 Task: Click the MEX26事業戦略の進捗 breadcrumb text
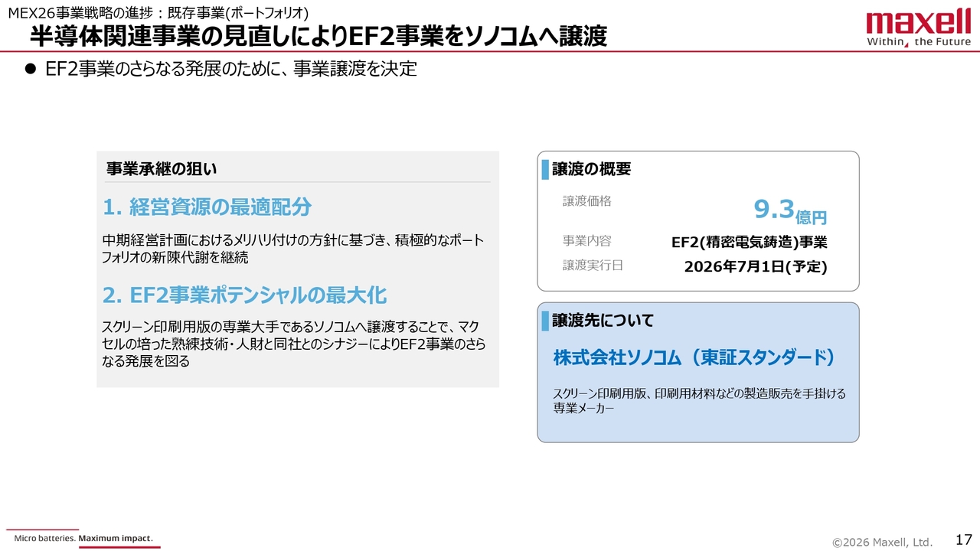coord(157,12)
